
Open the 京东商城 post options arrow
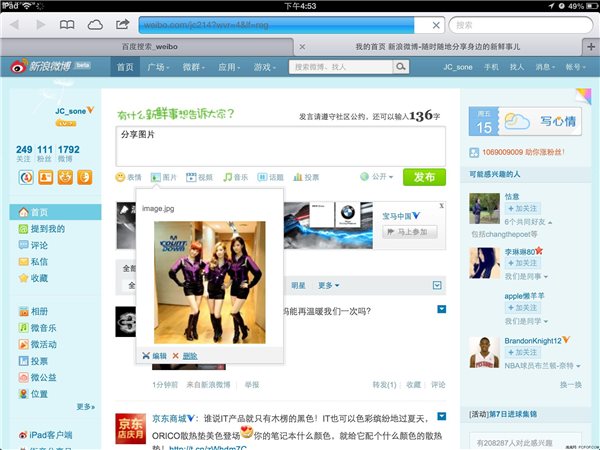pyautogui.click(x=442, y=416)
